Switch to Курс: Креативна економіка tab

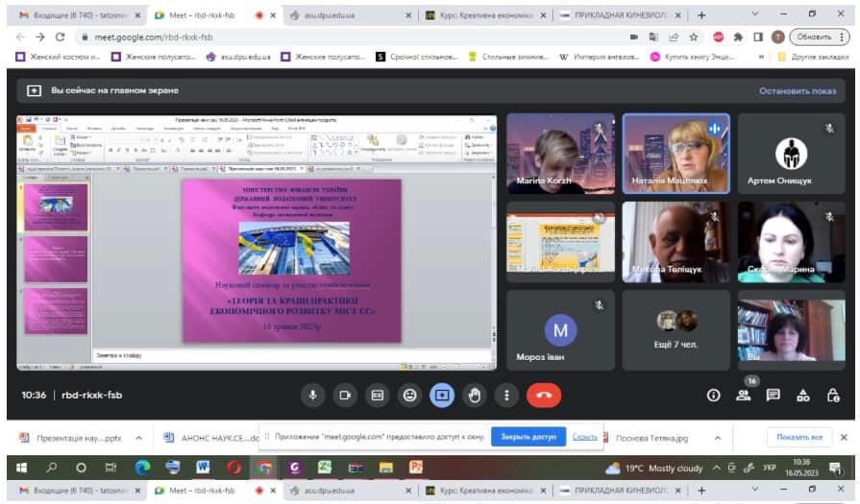coord(485,15)
